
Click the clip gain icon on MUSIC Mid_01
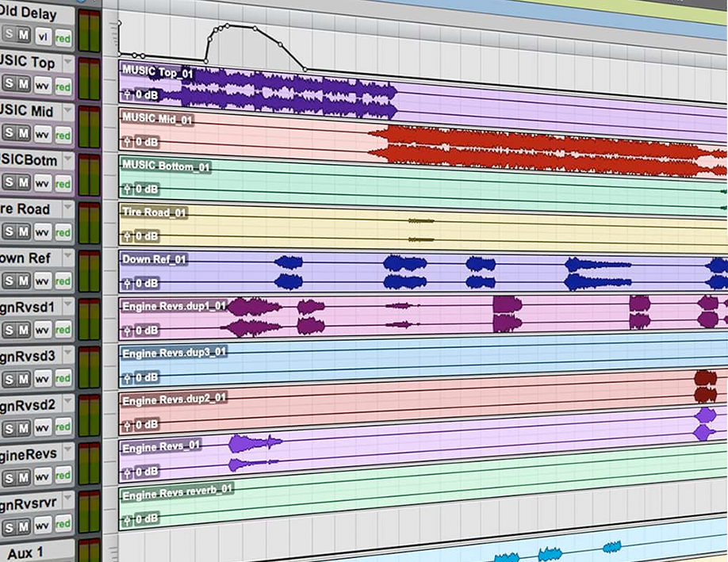pos(127,142)
